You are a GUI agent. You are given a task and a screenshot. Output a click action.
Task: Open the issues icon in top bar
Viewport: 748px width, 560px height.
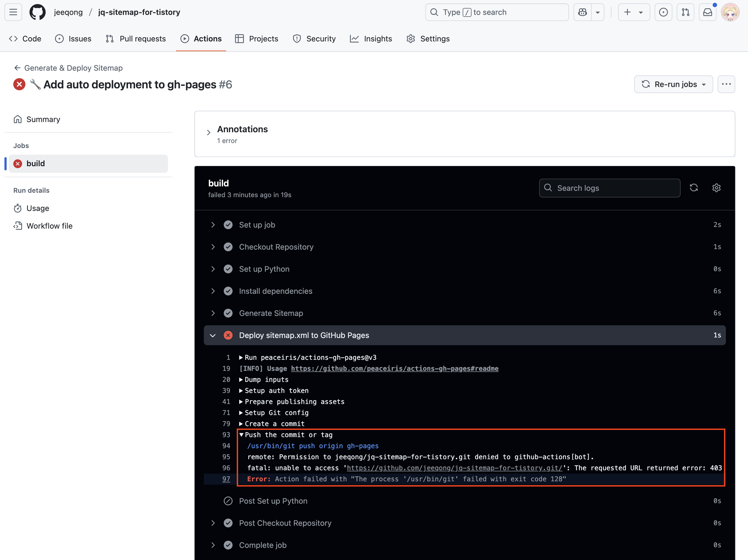pyautogui.click(x=663, y=12)
